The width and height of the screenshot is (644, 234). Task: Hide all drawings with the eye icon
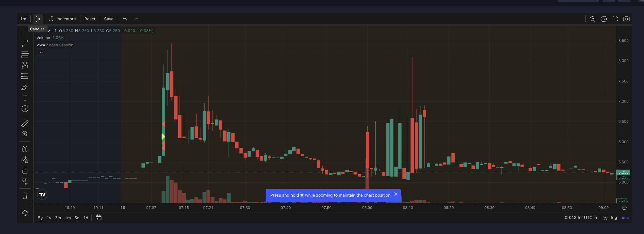(x=25, y=181)
